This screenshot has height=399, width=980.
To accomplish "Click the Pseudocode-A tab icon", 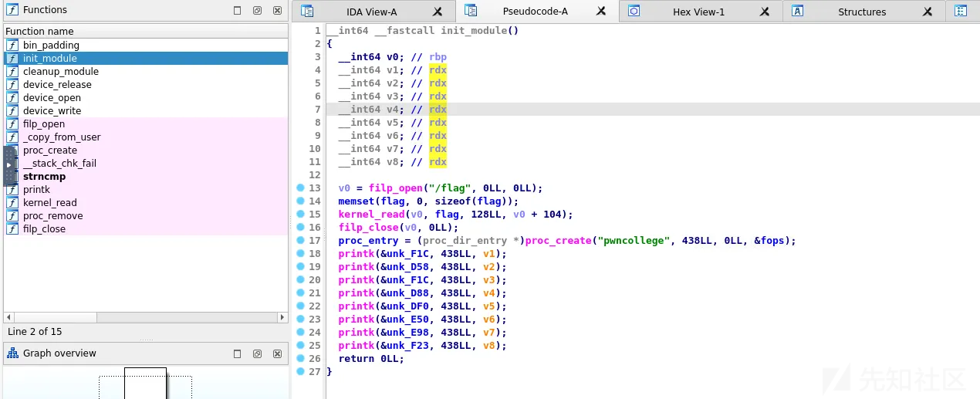I will pyautogui.click(x=470, y=11).
